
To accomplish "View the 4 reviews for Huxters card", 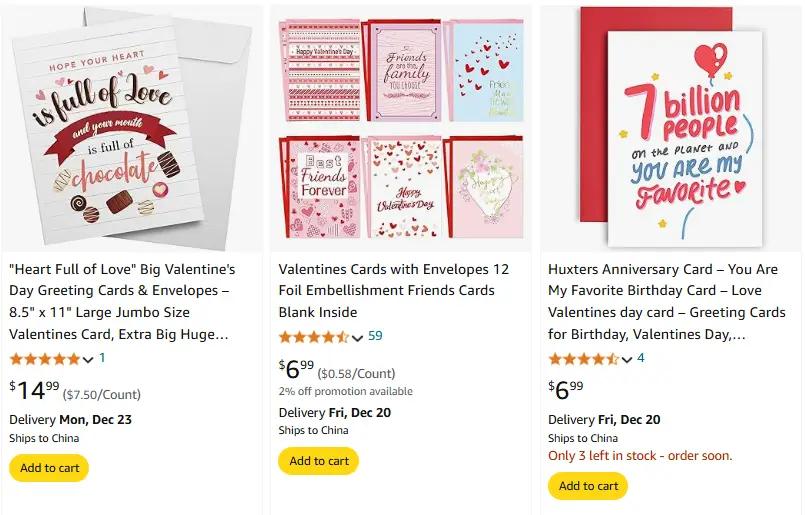I will pyautogui.click(x=641, y=358).
